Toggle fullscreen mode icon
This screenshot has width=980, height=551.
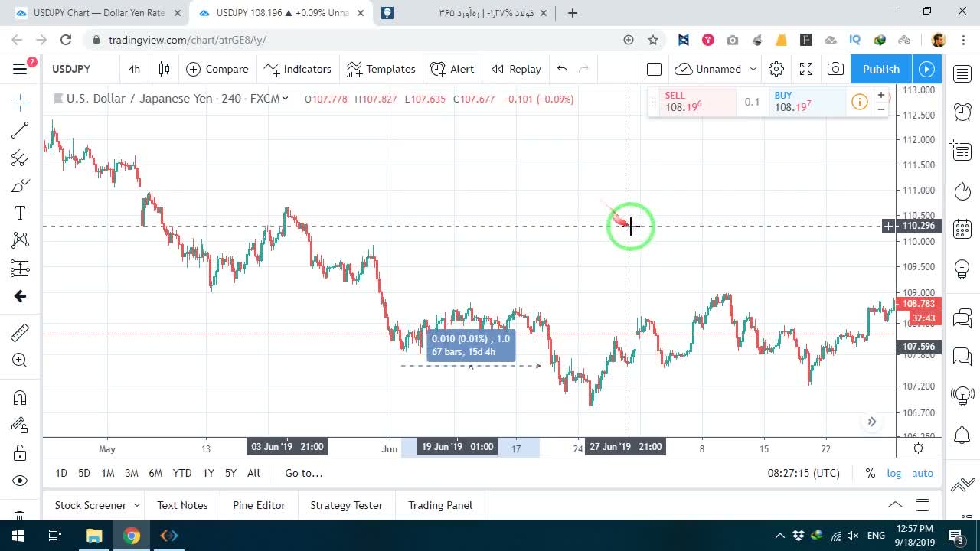point(806,69)
